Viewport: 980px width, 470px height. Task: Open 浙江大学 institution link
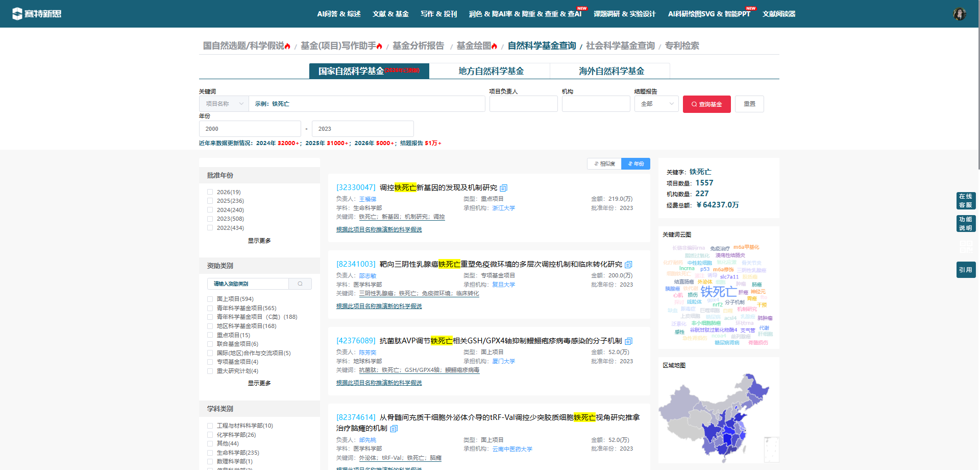(x=504, y=208)
